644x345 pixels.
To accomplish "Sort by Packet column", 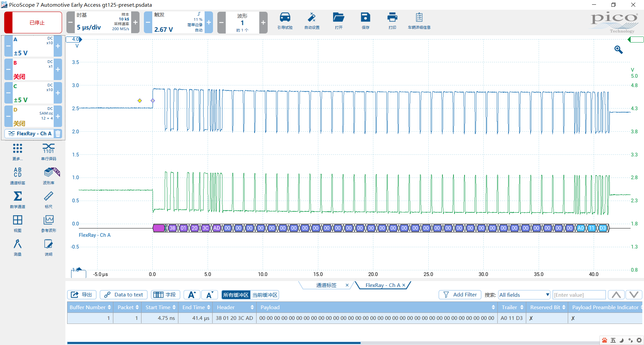I will pos(127,307).
